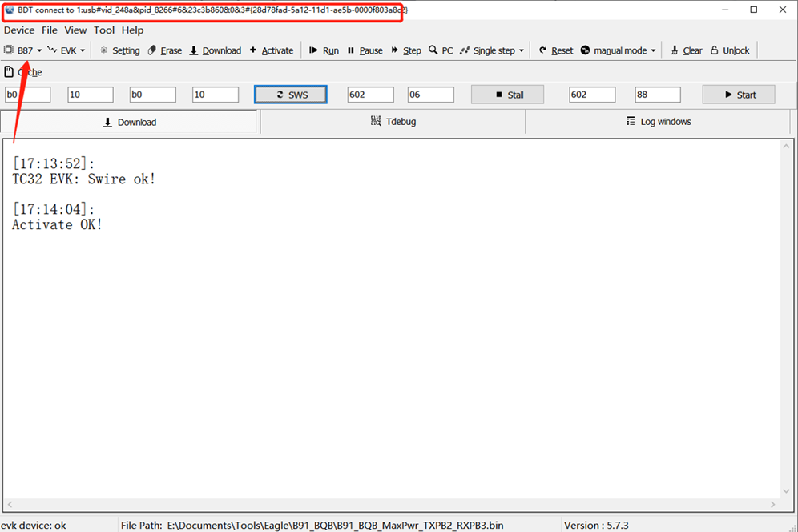This screenshot has height=532, width=798.
Task: Open the EVK connection dropdown
Action: 67,50
